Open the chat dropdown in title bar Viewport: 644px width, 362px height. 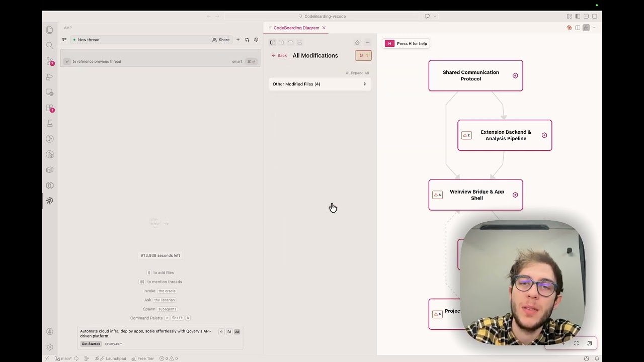pos(435,16)
